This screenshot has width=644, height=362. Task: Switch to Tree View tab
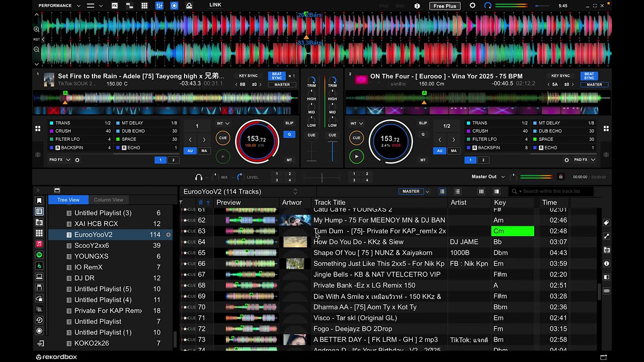[68, 200]
